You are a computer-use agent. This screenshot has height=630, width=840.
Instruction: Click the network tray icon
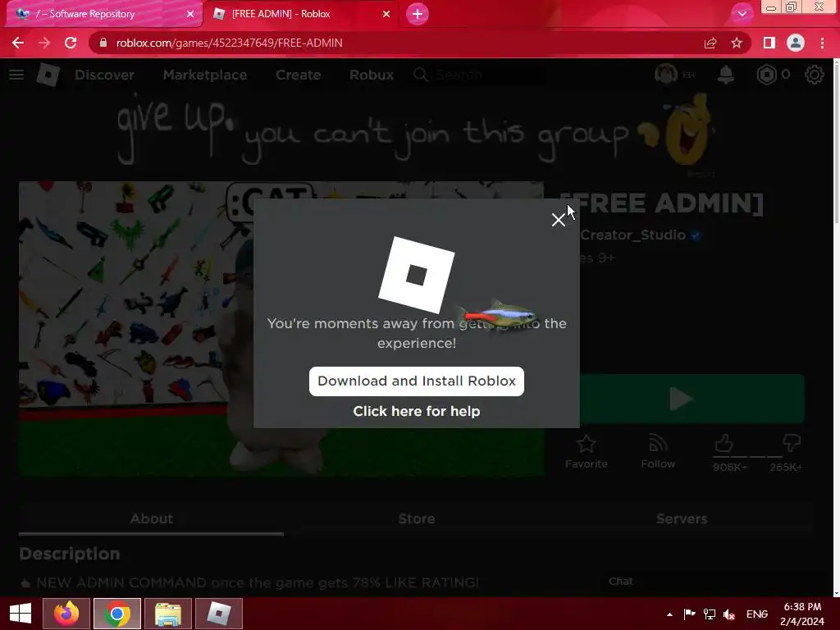[x=710, y=614]
